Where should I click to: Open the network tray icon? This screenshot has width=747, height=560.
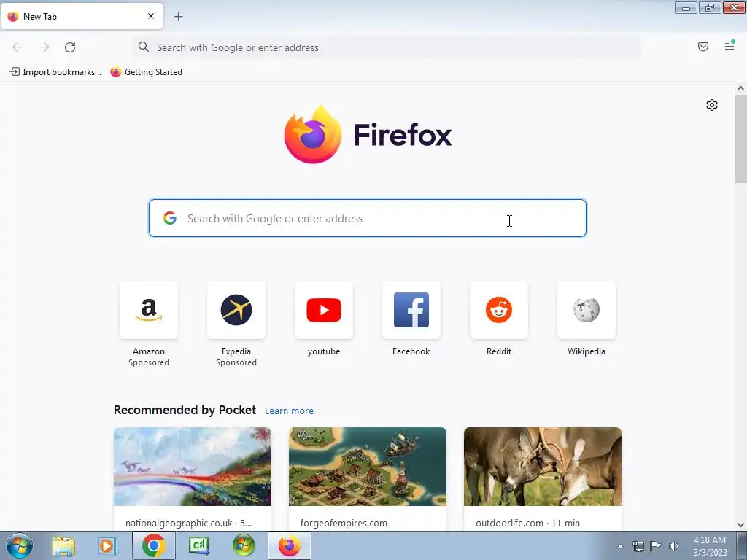[638, 546]
